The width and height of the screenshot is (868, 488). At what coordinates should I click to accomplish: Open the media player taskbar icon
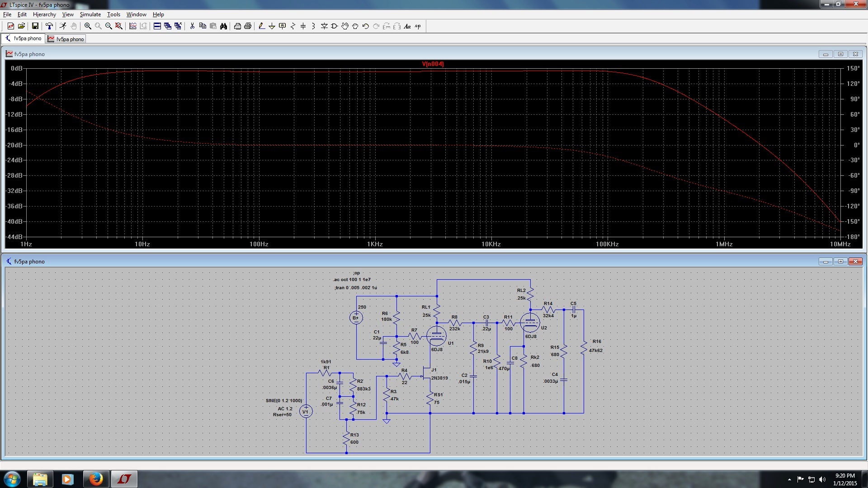pos(68,479)
